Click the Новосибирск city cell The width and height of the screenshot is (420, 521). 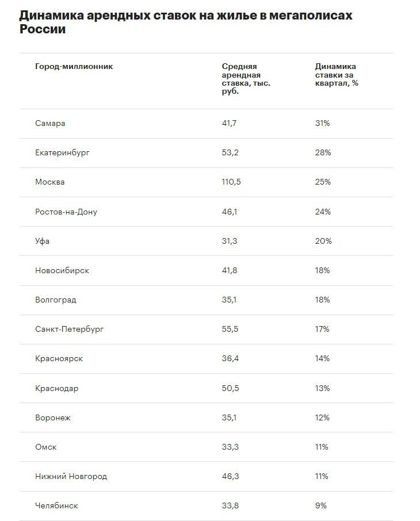click(62, 270)
